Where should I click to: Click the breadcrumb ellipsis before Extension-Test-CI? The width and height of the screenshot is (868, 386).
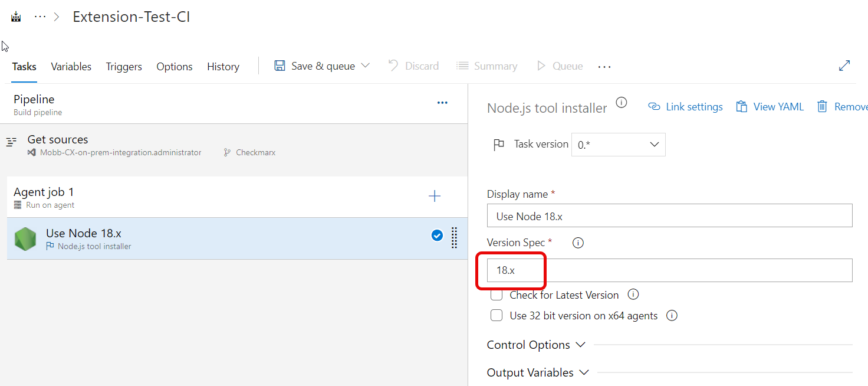40,17
